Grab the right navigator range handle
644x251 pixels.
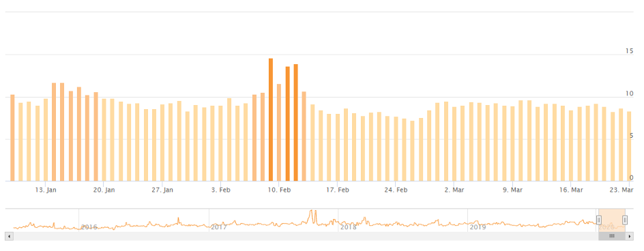(625, 220)
